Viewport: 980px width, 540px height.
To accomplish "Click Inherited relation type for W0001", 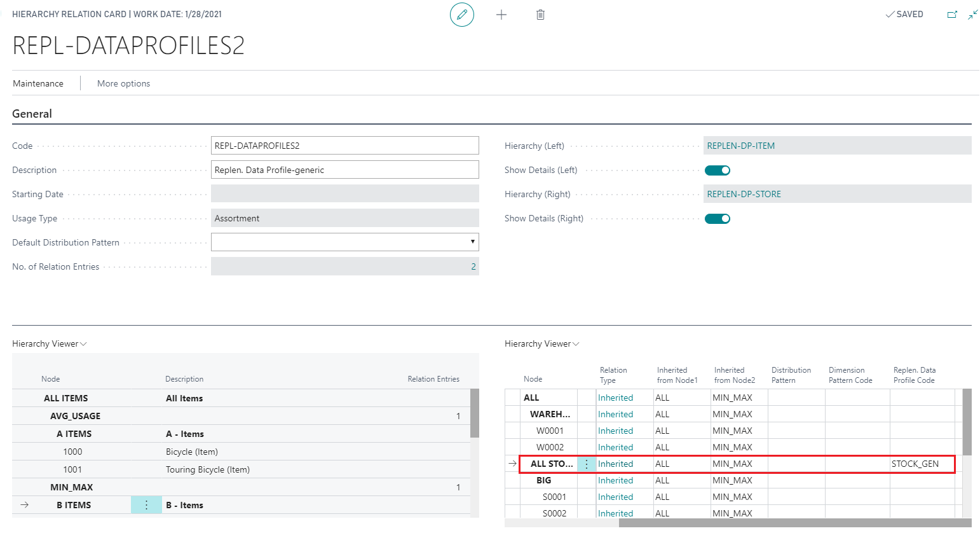I will 615,431.
